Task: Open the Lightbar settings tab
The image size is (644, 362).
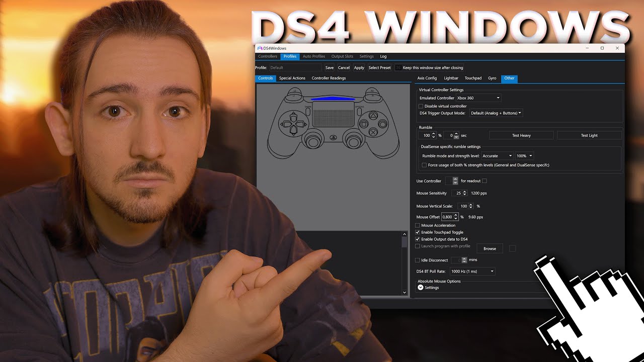Action: tap(451, 78)
